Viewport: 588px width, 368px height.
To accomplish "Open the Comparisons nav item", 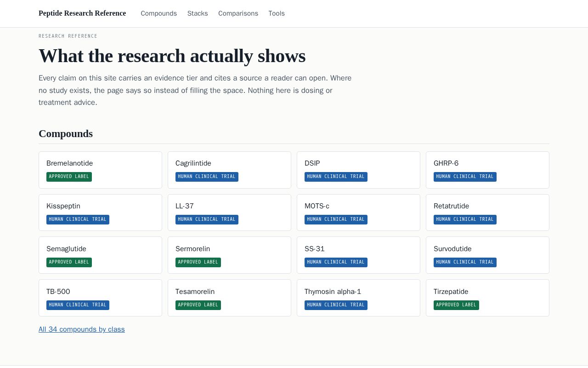I will click(238, 13).
